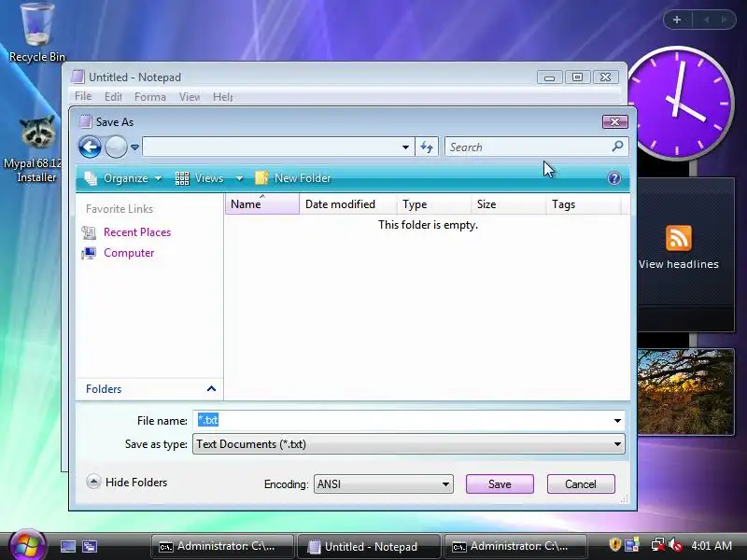
Task: Click the Cancel button
Action: coord(581,484)
